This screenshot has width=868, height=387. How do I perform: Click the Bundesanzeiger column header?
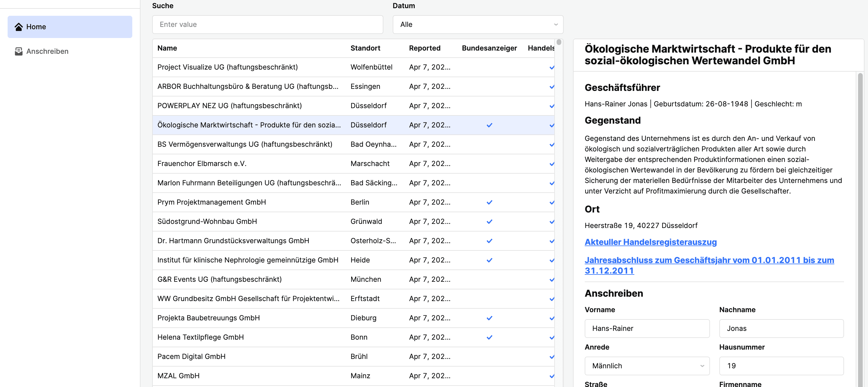(489, 48)
